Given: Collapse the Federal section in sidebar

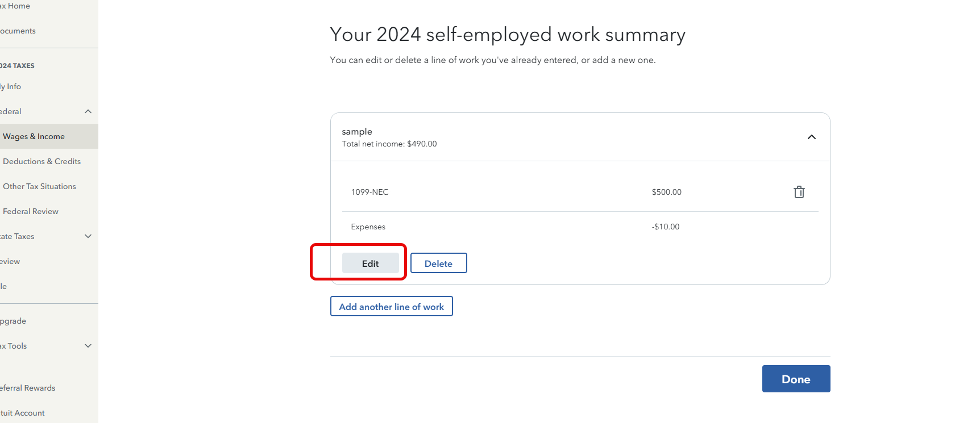Looking at the screenshot, I should click(88, 111).
